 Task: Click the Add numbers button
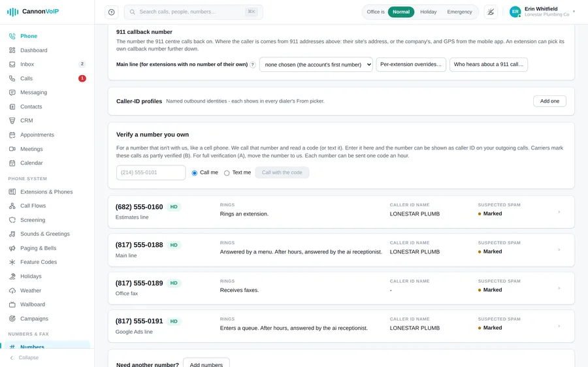click(x=206, y=364)
